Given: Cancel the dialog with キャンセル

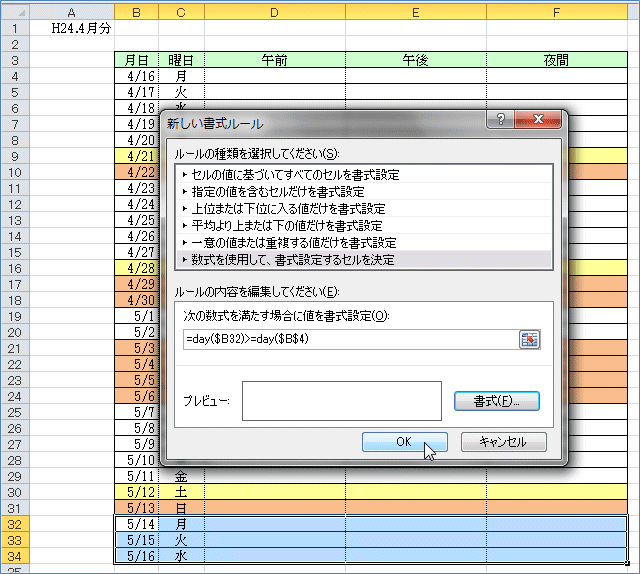Looking at the screenshot, I should [503, 442].
